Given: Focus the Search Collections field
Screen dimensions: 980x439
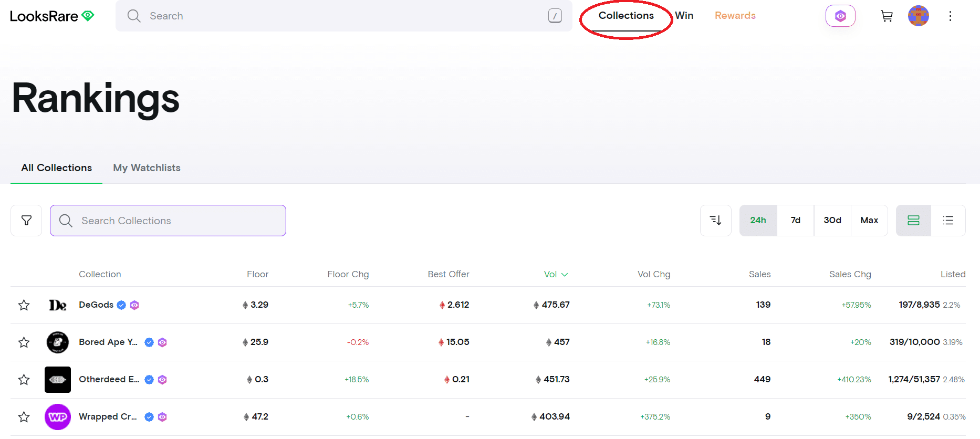Looking at the screenshot, I should tap(168, 221).
